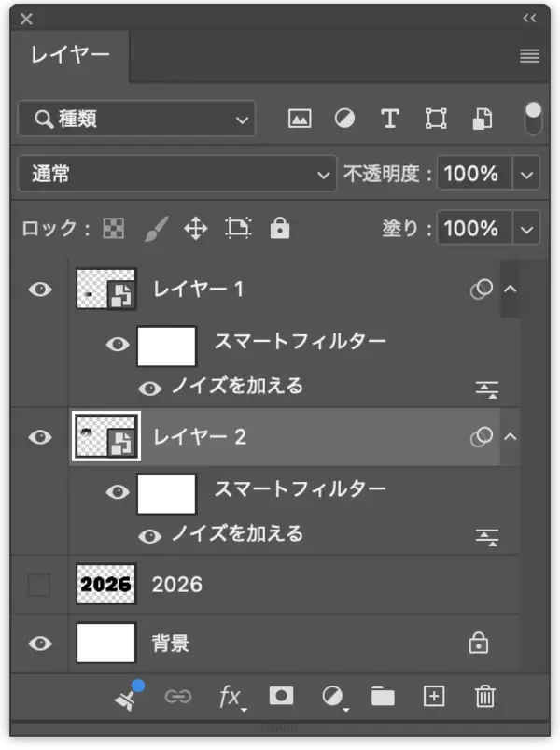
Task: Filter layers by text type icon
Action: (x=390, y=118)
